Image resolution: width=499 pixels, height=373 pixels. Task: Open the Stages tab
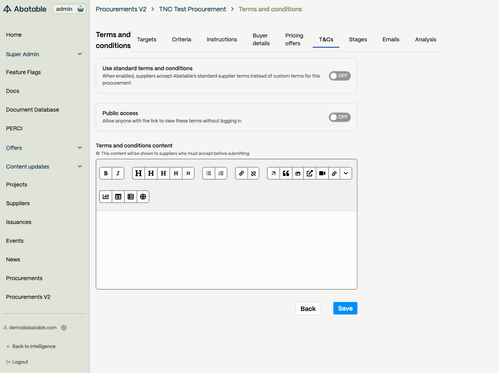pyautogui.click(x=358, y=39)
